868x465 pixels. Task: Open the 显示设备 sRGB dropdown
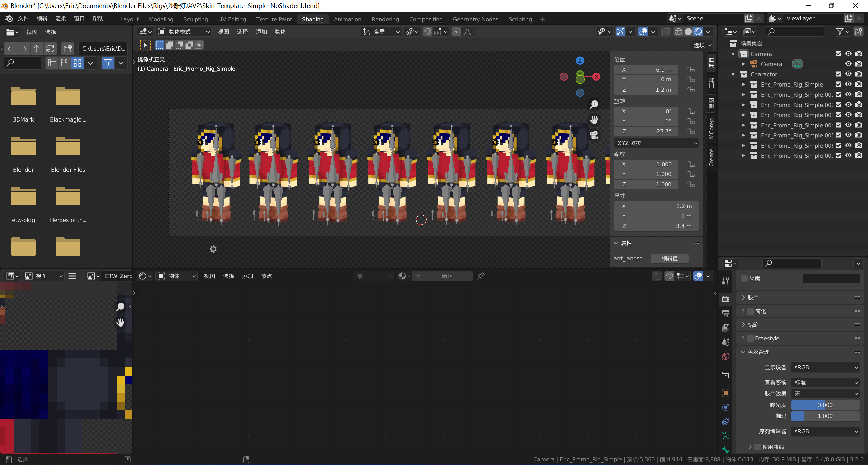825,367
